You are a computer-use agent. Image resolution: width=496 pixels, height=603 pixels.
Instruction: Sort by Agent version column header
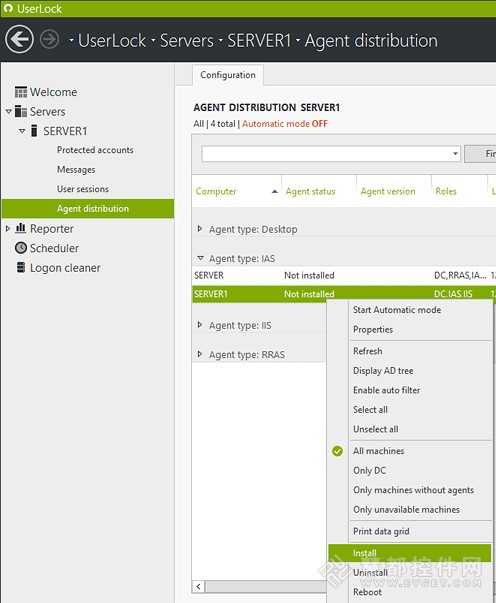(x=388, y=192)
